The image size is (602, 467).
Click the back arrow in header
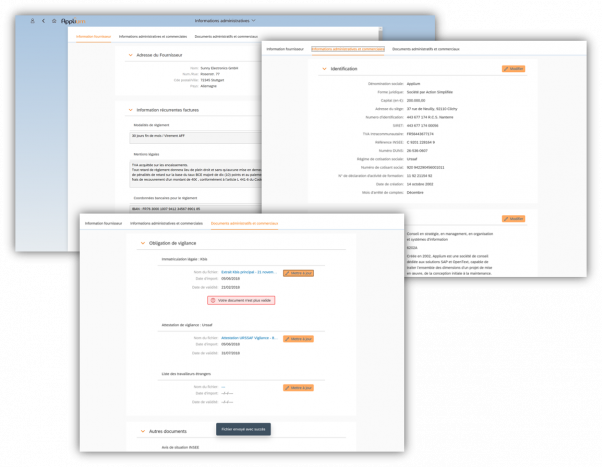(x=45, y=20)
